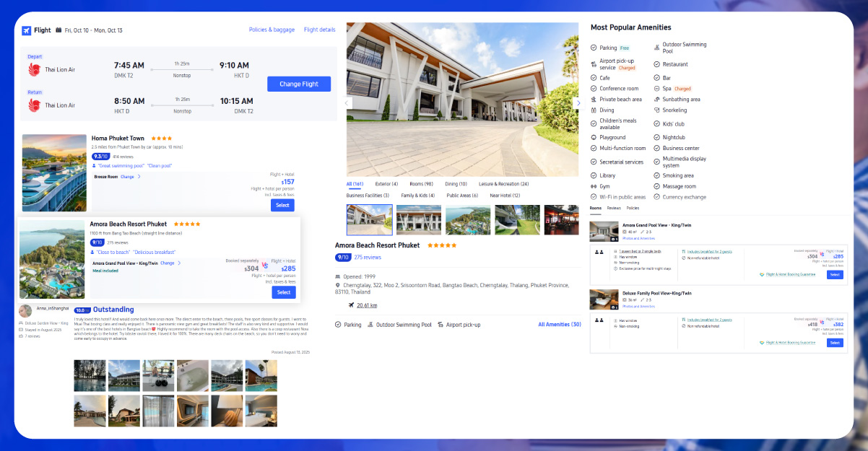The width and height of the screenshot is (868, 451).
Task: Open All Amenities (30) list
Action: [x=559, y=325]
